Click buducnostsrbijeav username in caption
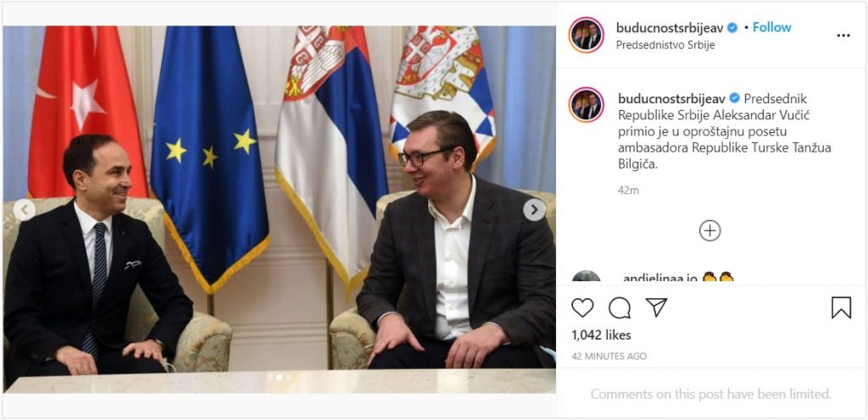Viewport: 868px width, 420px height. click(671, 98)
